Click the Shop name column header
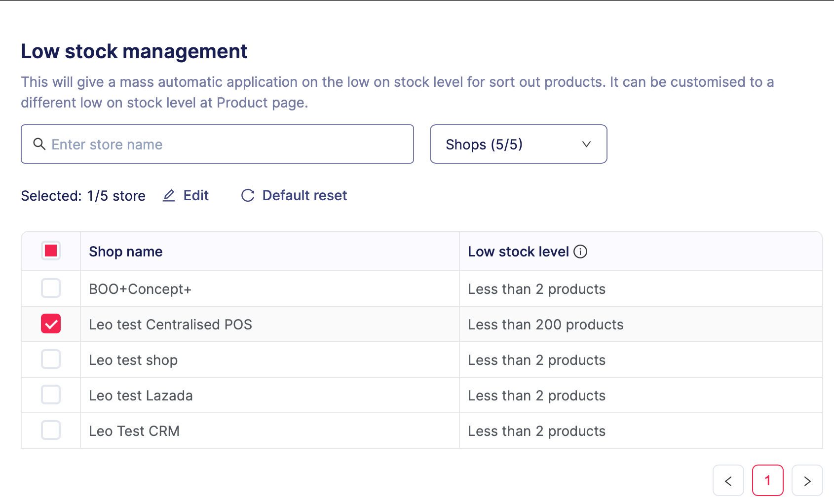 (x=126, y=252)
